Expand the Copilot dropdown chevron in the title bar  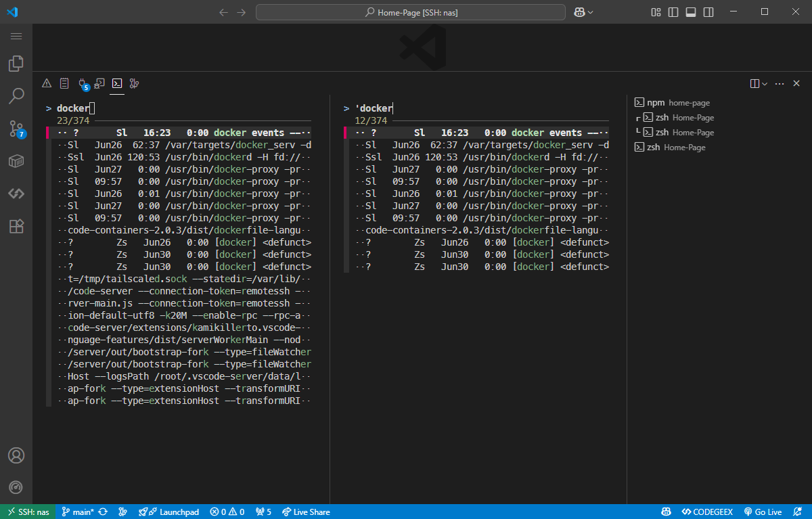pyautogui.click(x=591, y=12)
